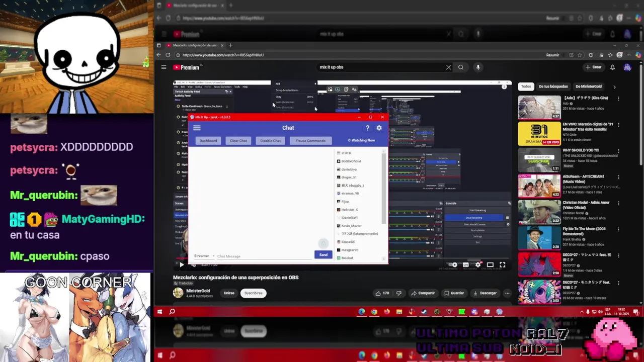
Task: Clear the YouTube search box text
Action: (448, 67)
